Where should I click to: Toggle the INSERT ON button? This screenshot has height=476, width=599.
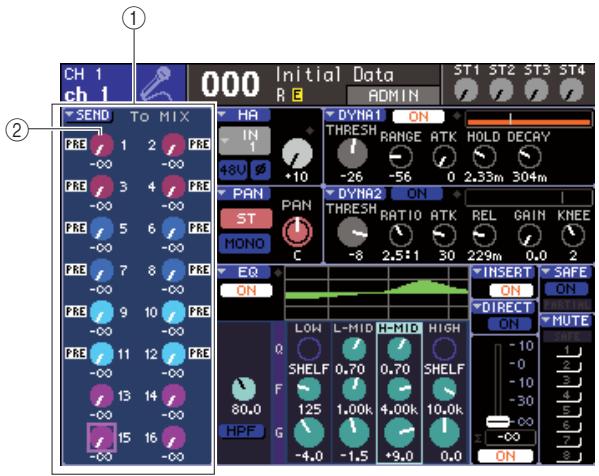[511, 290]
